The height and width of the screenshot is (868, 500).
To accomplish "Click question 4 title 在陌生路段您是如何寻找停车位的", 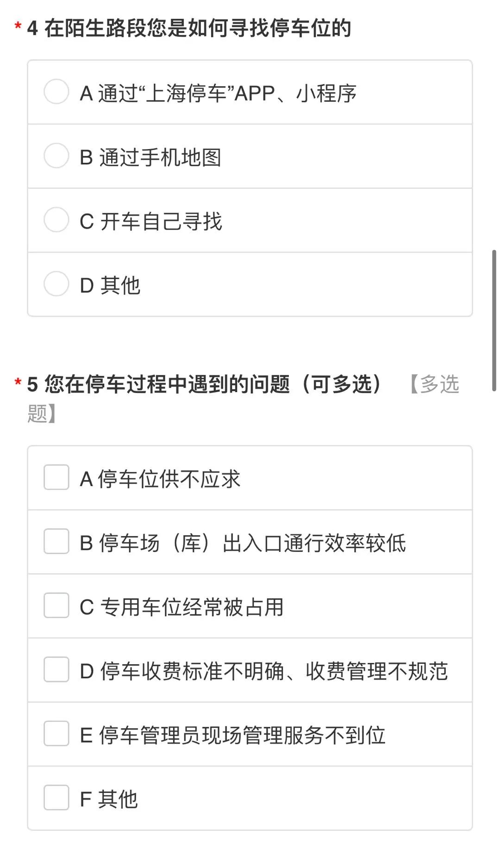I will click(x=197, y=28).
